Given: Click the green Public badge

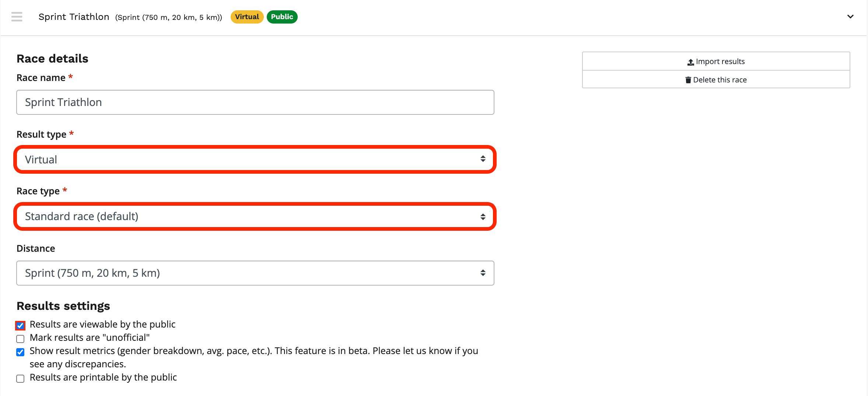Looking at the screenshot, I should [x=282, y=17].
